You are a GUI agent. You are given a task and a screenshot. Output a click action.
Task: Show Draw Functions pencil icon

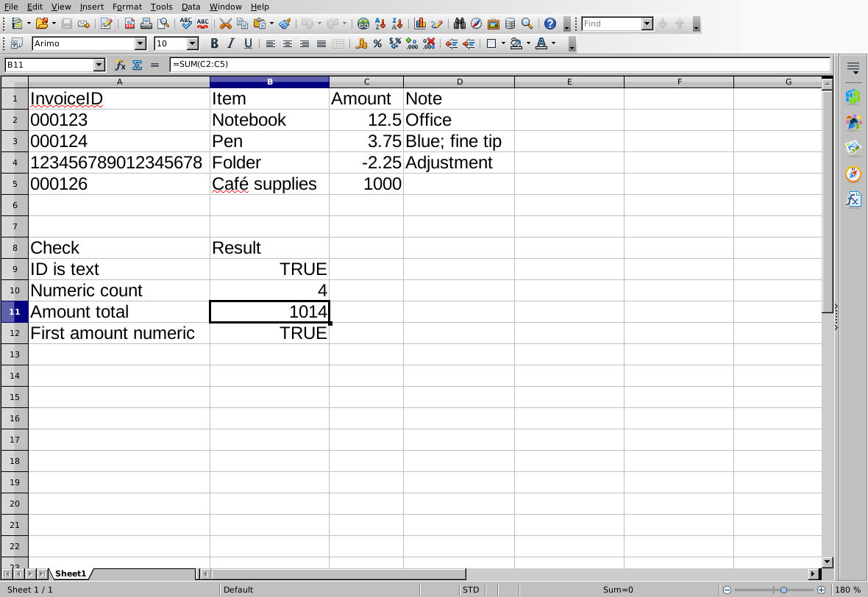pos(437,24)
